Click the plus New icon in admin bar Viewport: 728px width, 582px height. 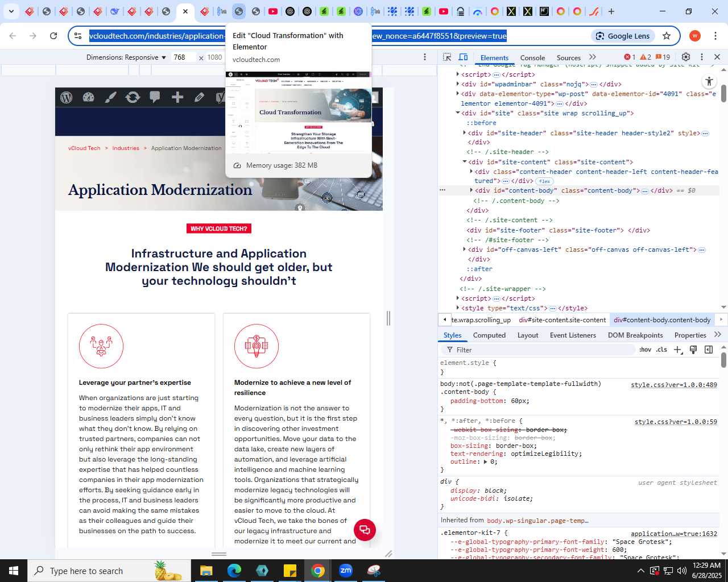click(x=177, y=97)
